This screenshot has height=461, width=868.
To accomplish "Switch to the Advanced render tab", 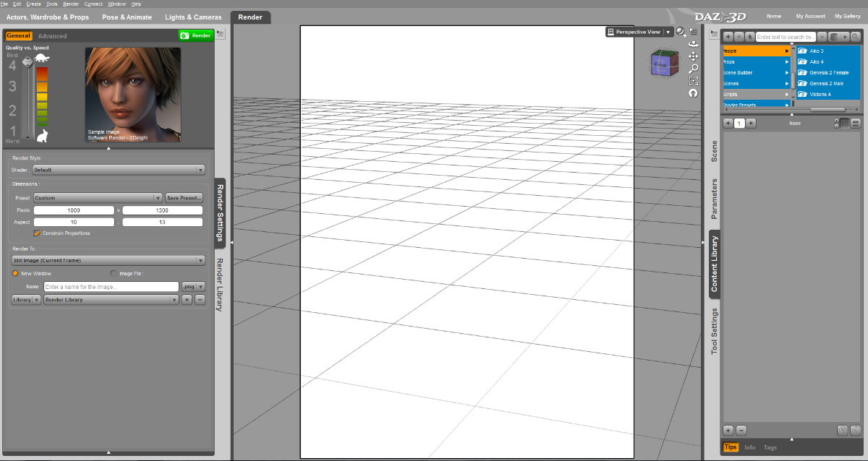I will (52, 36).
